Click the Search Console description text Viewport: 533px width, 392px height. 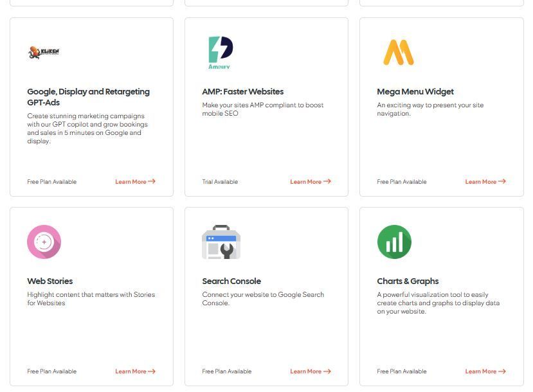pos(263,299)
